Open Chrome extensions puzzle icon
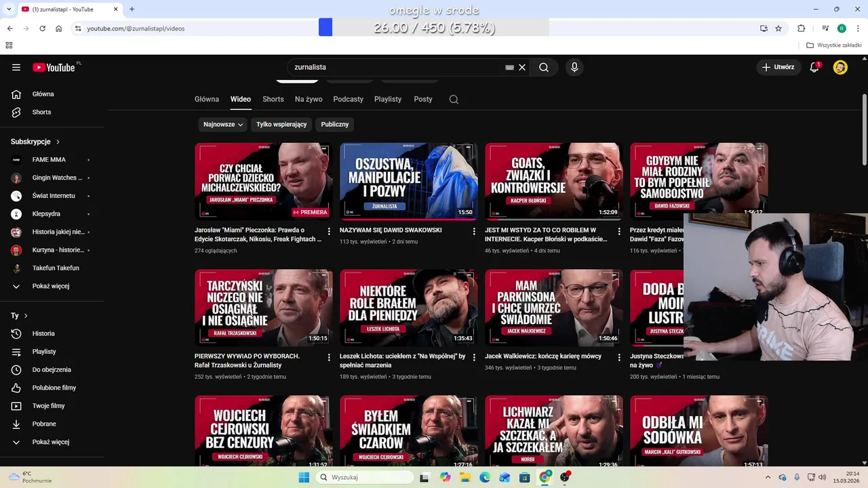Screen dimensions: 868x488 802,28
